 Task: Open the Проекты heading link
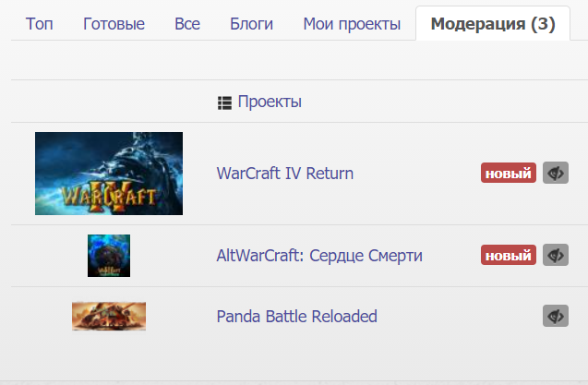[270, 102]
